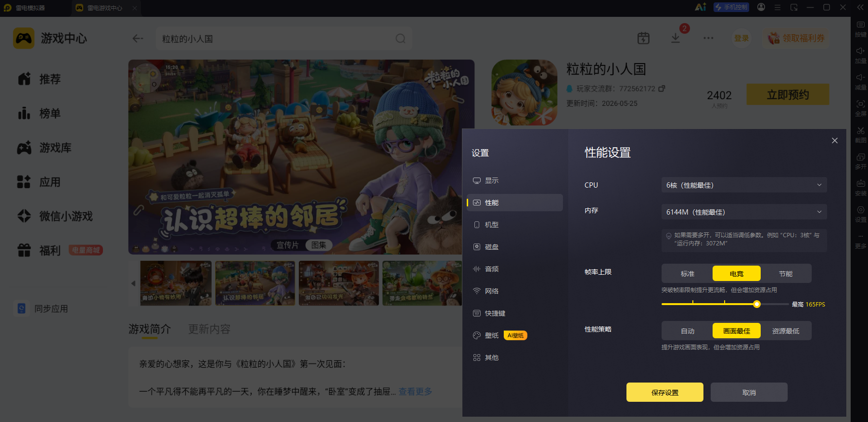
Task: Open 音频 settings section
Action: pos(515,269)
